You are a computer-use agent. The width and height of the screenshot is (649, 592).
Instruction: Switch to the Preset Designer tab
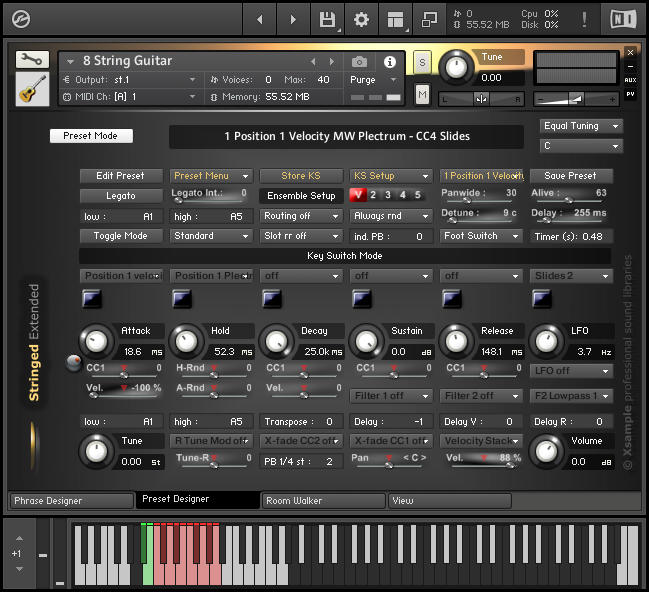[198, 500]
